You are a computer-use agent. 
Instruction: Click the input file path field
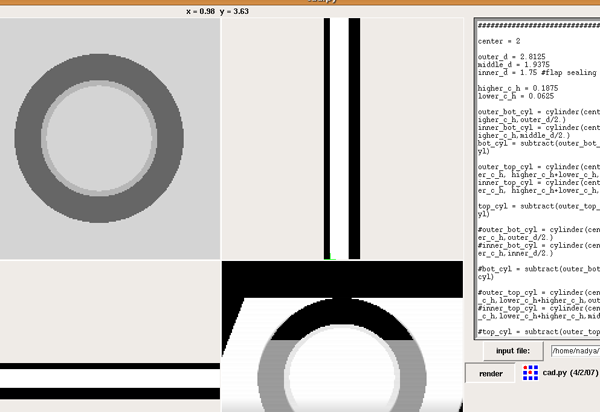(x=576, y=351)
